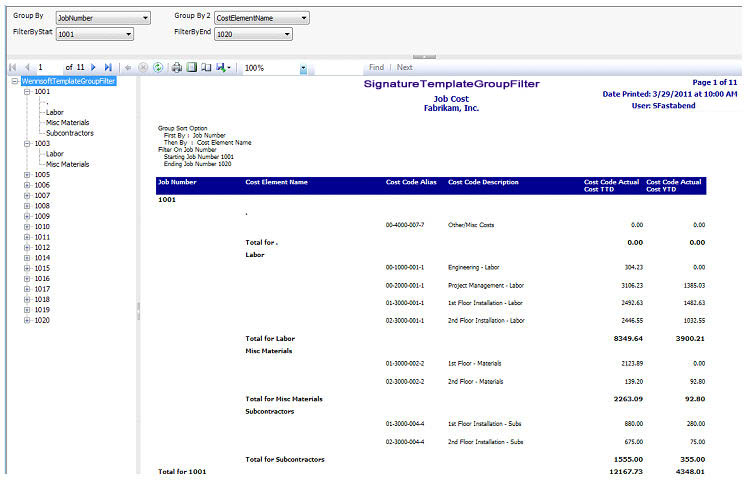748x487 pixels.
Task: Open the 100% zoom level dropdown
Action: pos(303,68)
